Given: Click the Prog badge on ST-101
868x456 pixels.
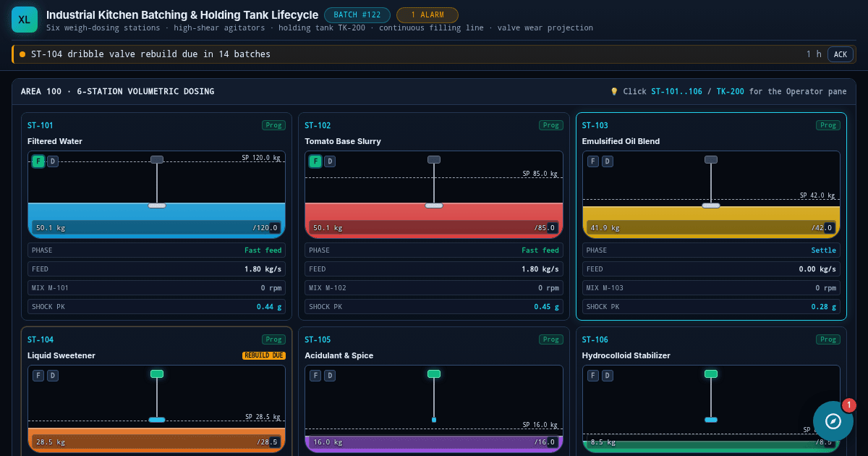Looking at the screenshot, I should tap(274, 125).
